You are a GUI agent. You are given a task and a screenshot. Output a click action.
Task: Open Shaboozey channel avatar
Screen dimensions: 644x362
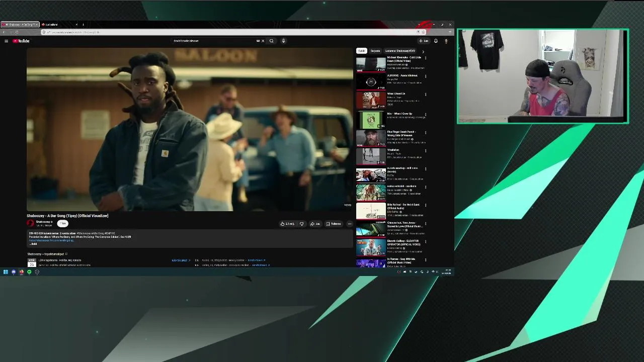tap(30, 223)
